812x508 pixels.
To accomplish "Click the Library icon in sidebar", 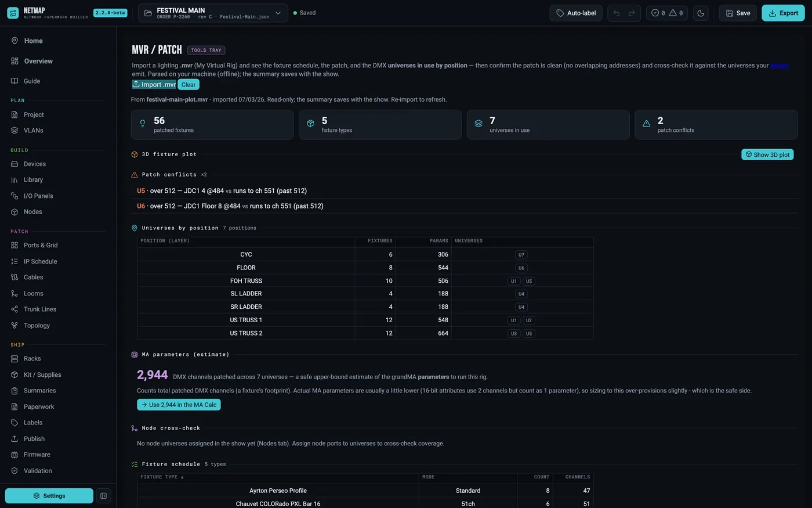I will (14, 180).
